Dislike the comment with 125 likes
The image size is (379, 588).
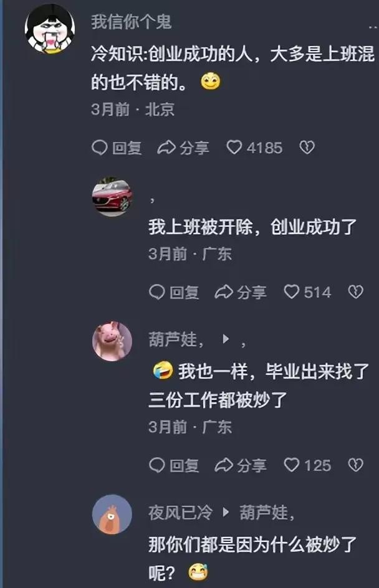point(356,465)
